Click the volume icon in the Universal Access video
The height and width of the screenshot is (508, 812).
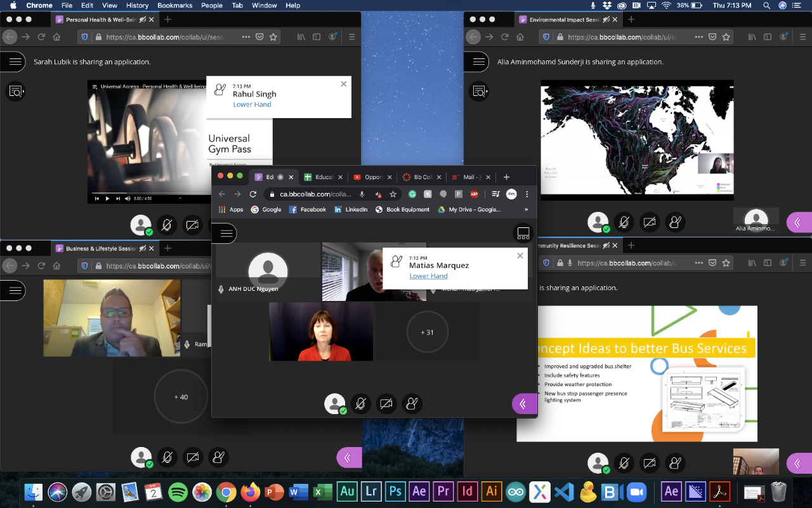tap(128, 199)
